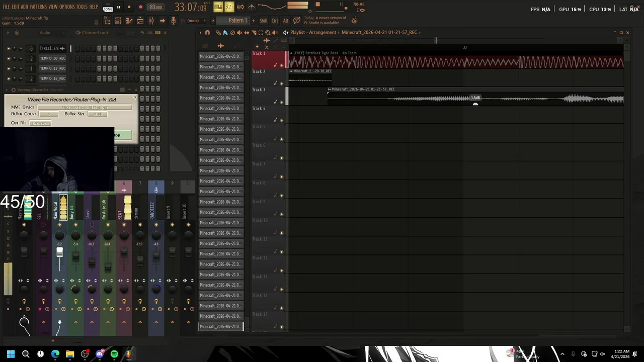This screenshot has height=362, width=644.
Task: Mute Track 1 in the playlist
Action: [x=281, y=65]
